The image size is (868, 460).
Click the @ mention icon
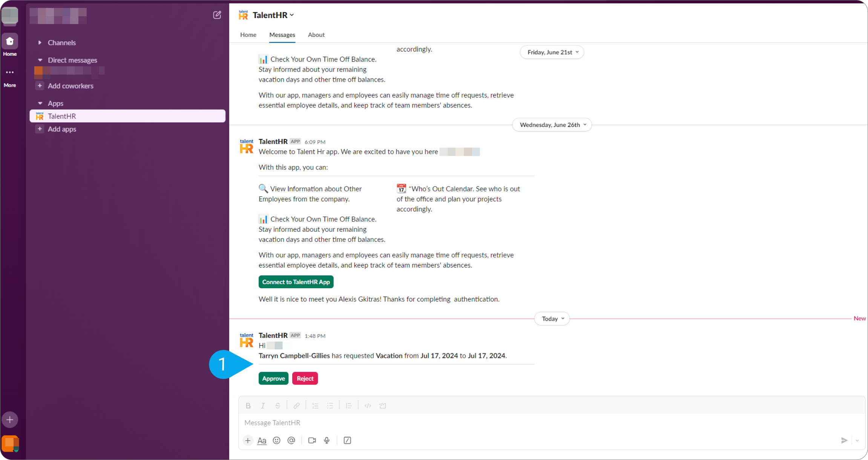coord(291,440)
